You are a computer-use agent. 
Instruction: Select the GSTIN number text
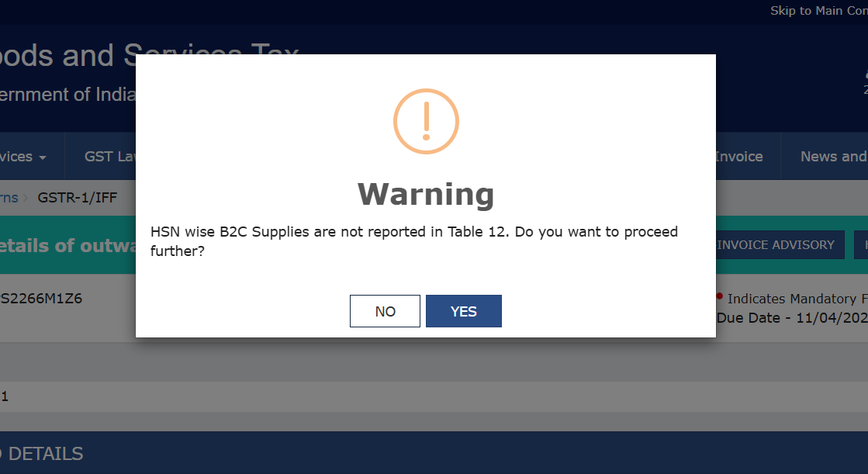tap(41, 298)
